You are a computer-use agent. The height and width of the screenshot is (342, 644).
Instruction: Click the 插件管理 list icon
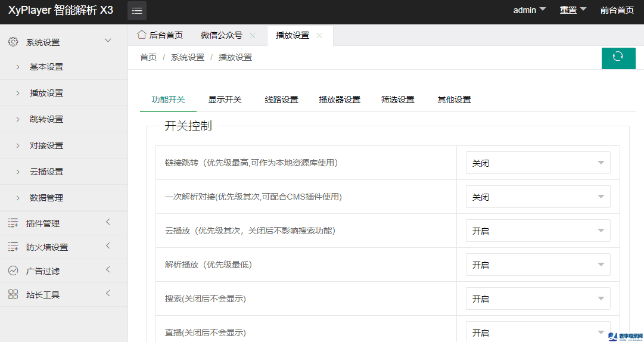pyautogui.click(x=13, y=223)
